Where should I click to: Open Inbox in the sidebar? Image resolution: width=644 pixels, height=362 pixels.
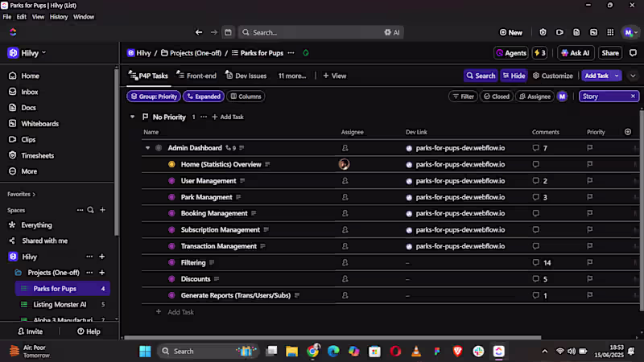tap(30, 92)
